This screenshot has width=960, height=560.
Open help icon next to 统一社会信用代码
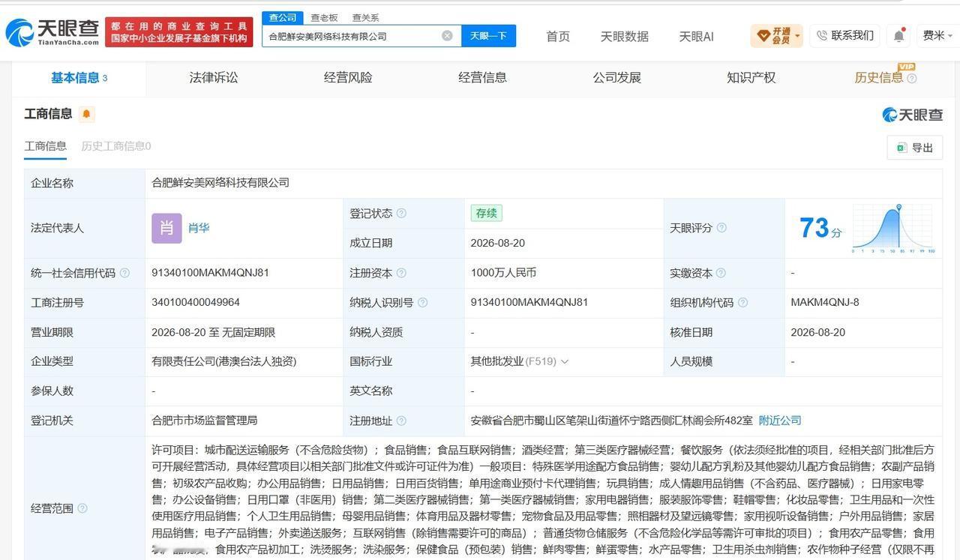click(124, 273)
